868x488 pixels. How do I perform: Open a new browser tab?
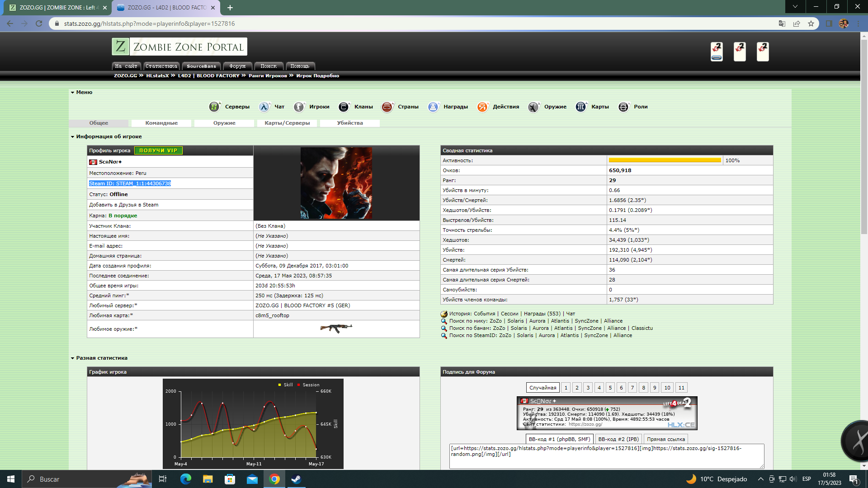tap(230, 8)
